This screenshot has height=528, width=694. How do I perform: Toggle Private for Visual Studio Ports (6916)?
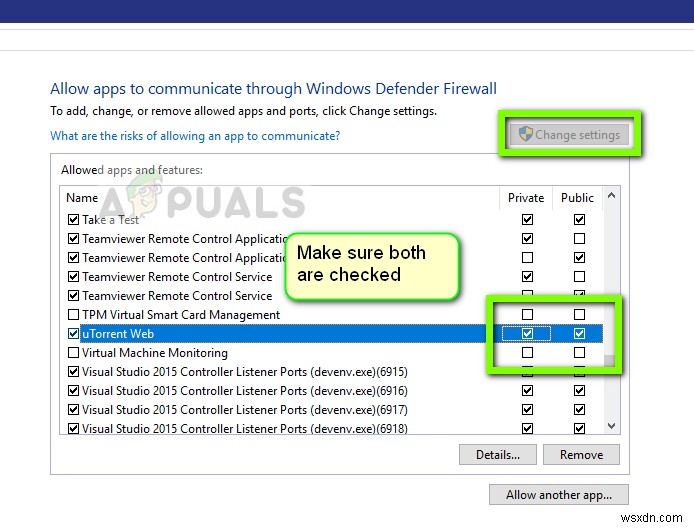(527, 391)
